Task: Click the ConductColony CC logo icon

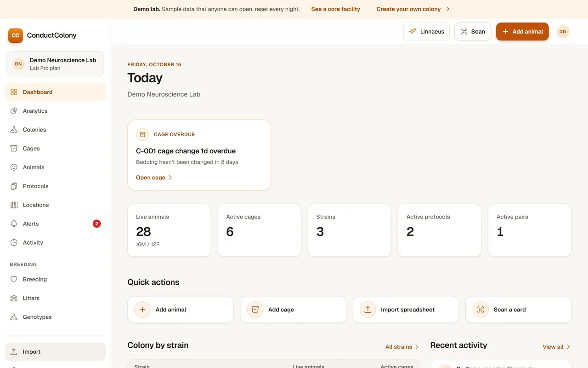Action: click(16, 35)
